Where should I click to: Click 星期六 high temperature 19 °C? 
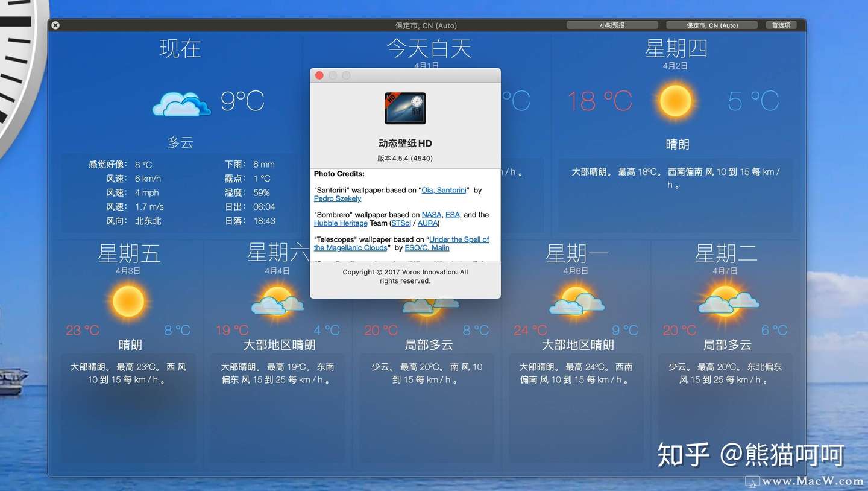[x=232, y=331]
